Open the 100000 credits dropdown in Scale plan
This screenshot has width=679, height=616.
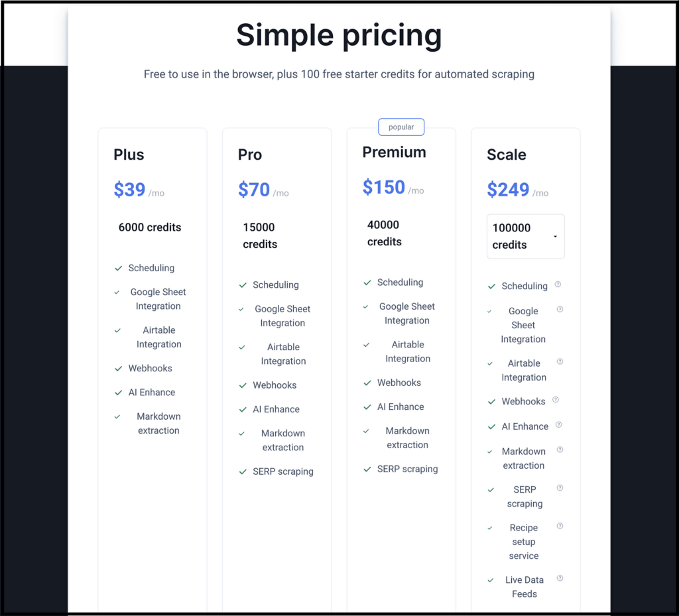[525, 236]
